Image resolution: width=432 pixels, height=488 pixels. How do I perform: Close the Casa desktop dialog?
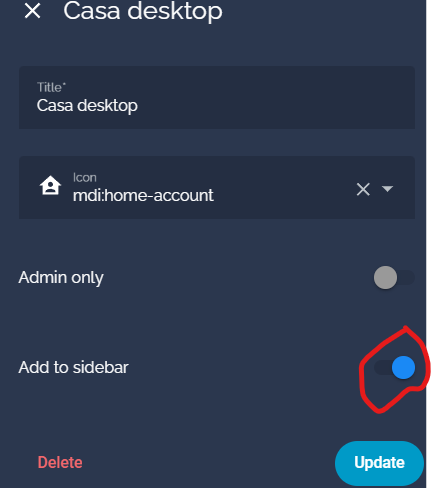32,11
